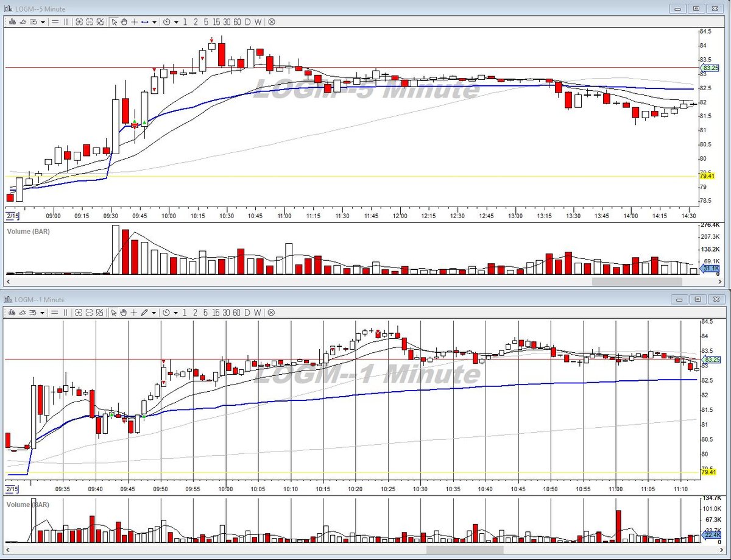Select pointer cursor mode in 1 Minute window
Viewport: 731px width, 560px height.
[x=114, y=312]
